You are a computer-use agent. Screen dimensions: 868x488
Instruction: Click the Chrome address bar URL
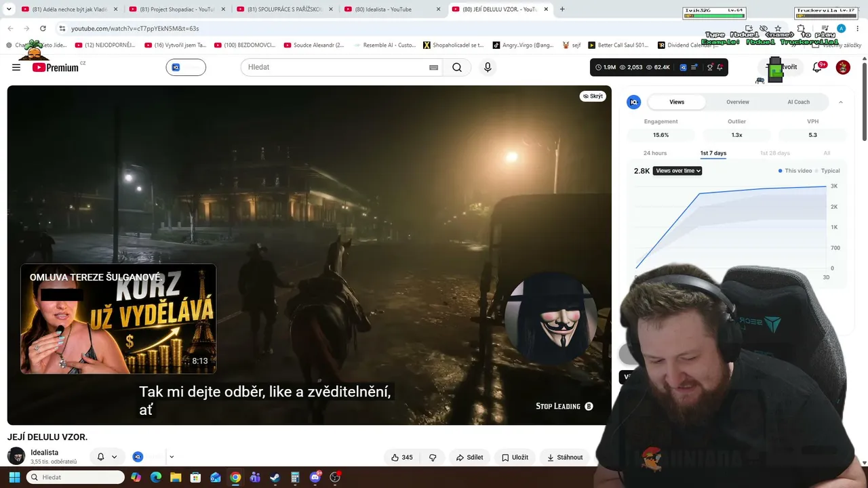(x=135, y=28)
